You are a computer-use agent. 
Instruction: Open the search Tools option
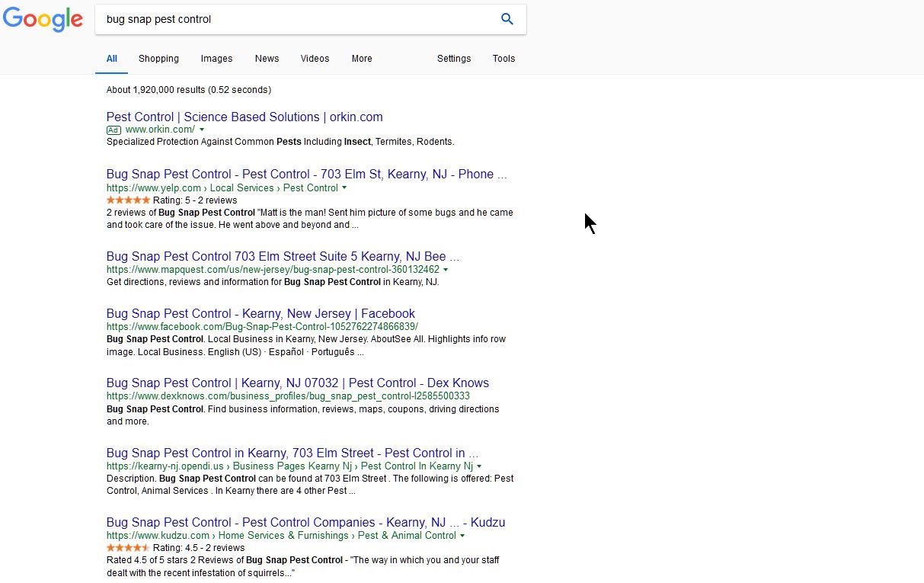[504, 59]
